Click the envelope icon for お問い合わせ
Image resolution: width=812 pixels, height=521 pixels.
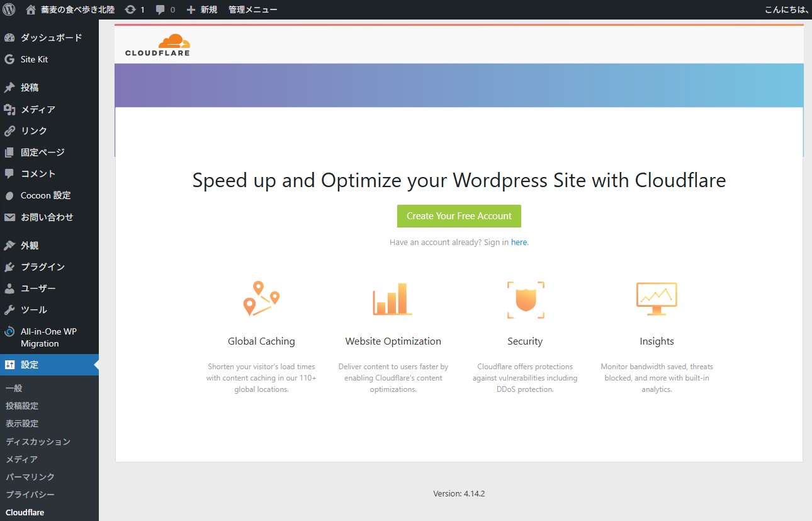coord(9,217)
